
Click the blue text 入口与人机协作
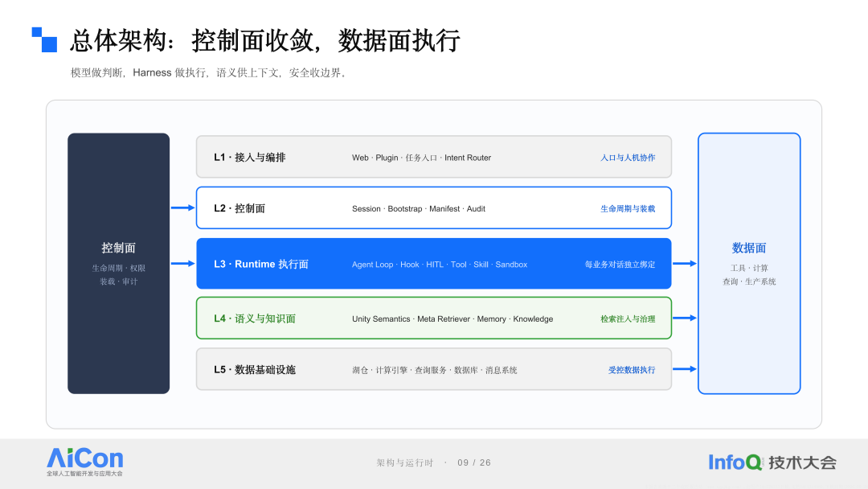pyautogui.click(x=628, y=158)
